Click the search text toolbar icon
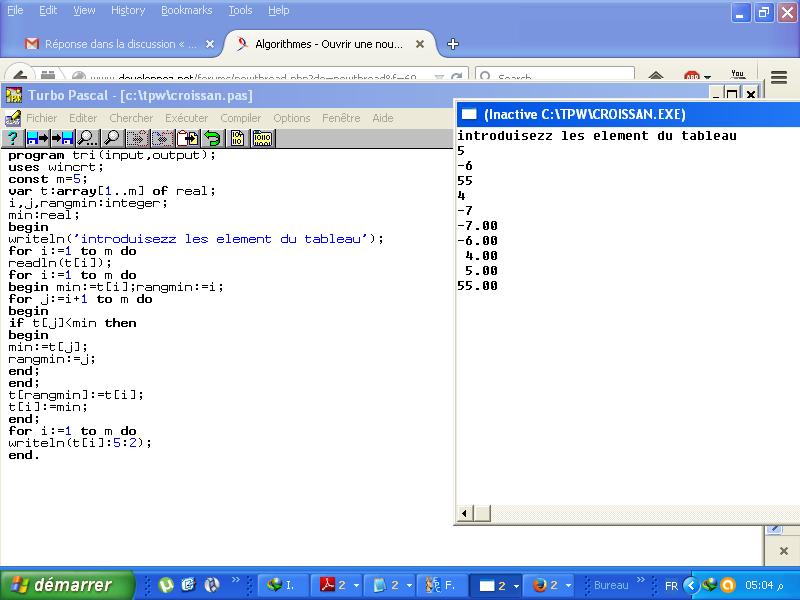800x600 pixels. [x=87, y=138]
